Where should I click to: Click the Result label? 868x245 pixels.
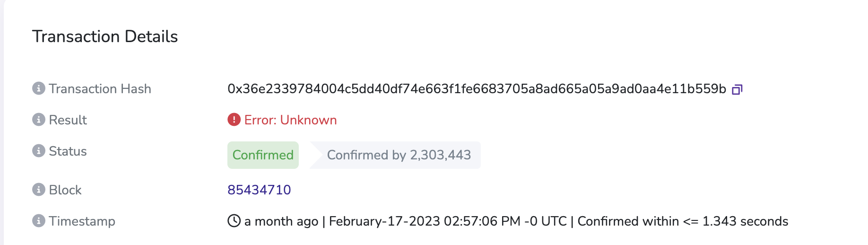pyautogui.click(x=68, y=120)
